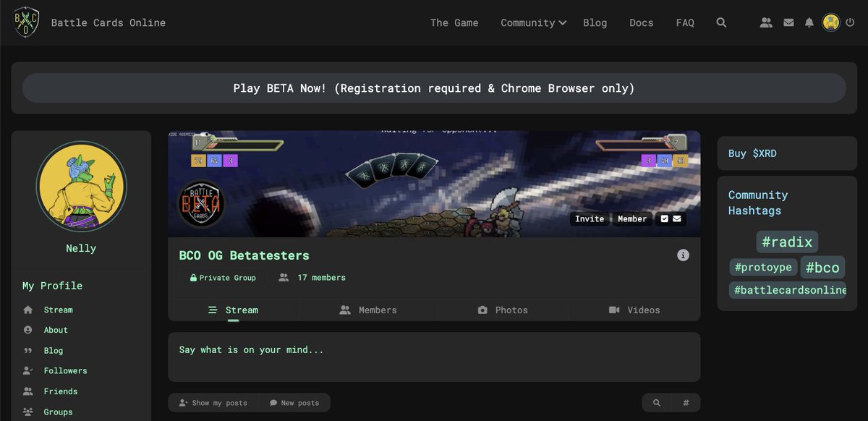The image size is (868, 421).
Task: Open Docs in top navigation
Action: (x=641, y=22)
